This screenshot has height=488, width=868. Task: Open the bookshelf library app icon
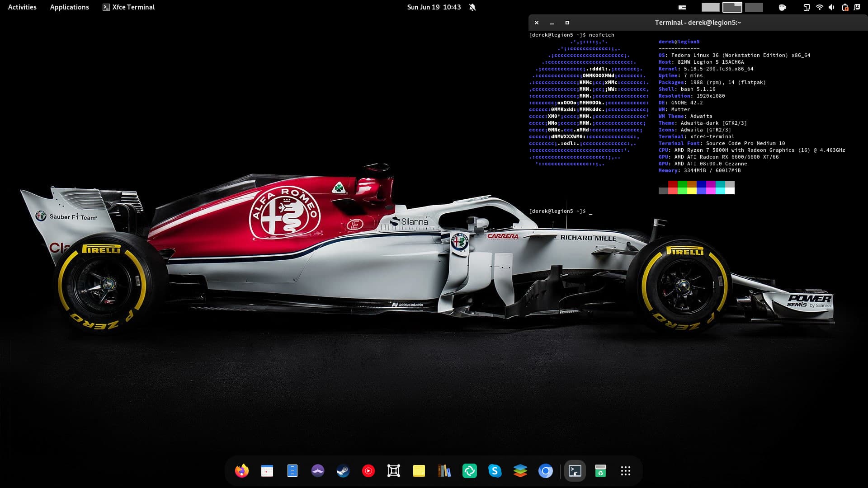pos(444,471)
